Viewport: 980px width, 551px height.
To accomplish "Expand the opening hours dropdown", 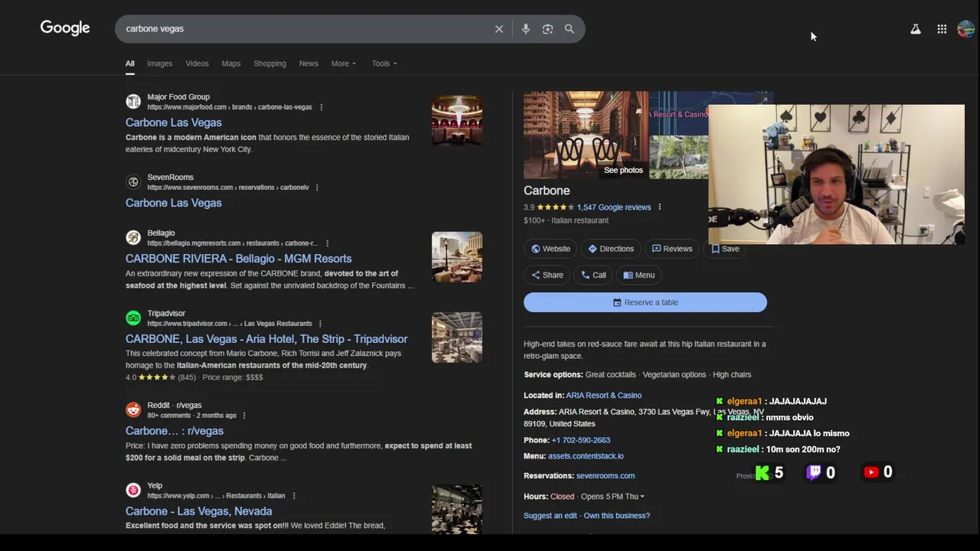I will pyautogui.click(x=642, y=497).
